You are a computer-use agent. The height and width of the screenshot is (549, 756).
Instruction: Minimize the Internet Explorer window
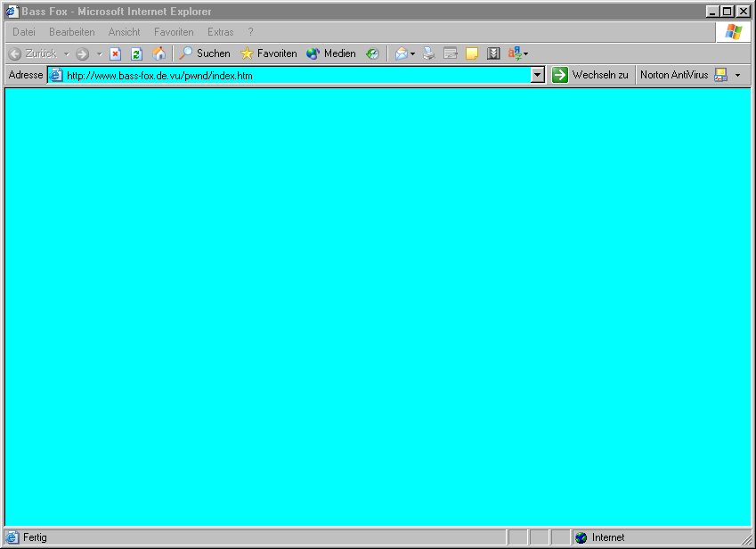coord(712,11)
